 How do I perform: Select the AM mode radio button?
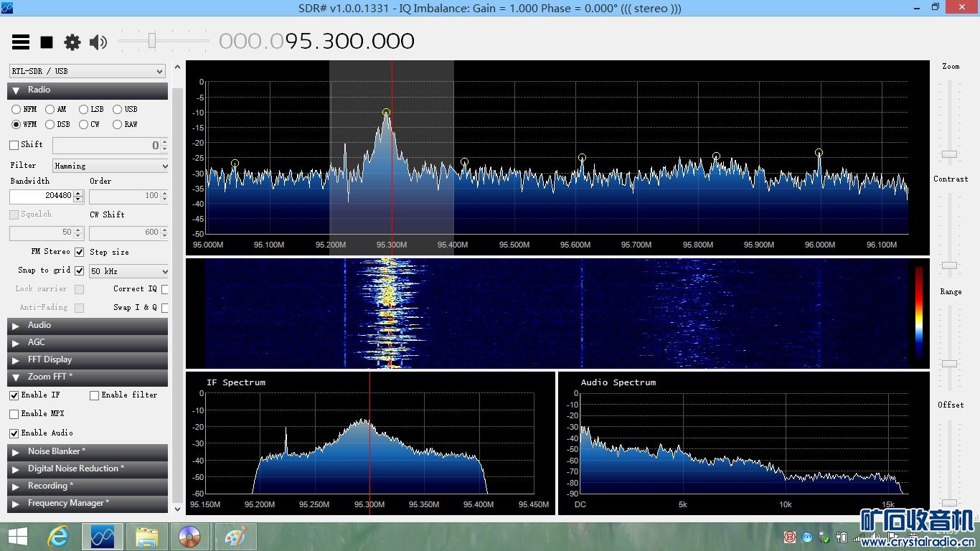pyautogui.click(x=50, y=110)
